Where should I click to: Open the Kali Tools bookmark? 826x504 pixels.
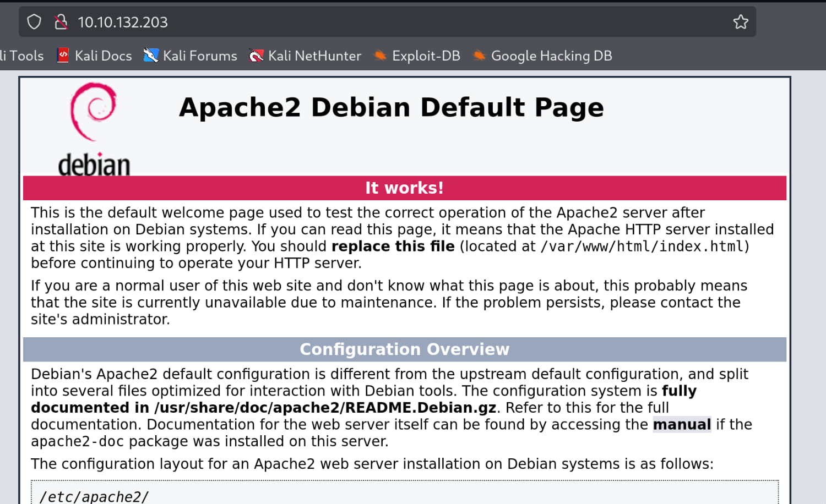point(22,56)
